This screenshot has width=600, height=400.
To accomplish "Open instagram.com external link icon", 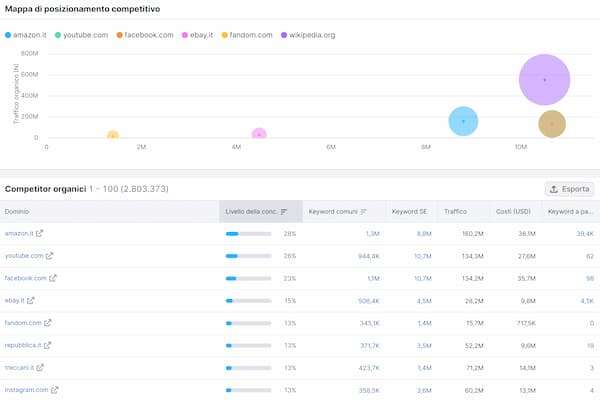I will pos(53,389).
